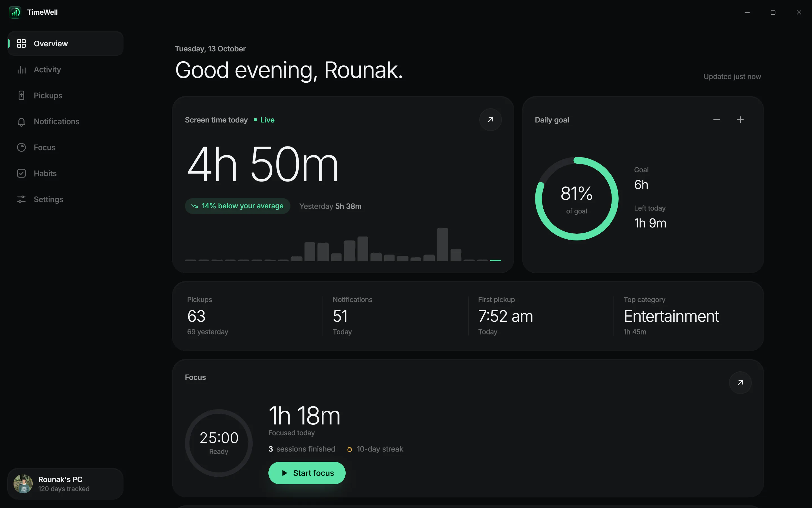Maximize the TimeWell window
The width and height of the screenshot is (812, 508).
point(773,12)
